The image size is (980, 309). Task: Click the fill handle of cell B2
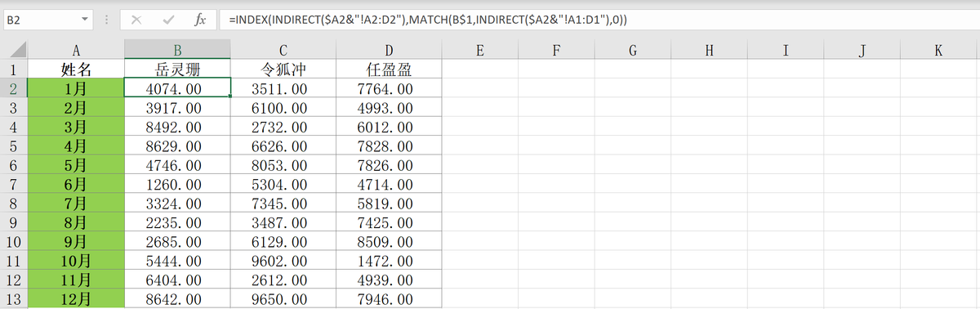point(231,96)
